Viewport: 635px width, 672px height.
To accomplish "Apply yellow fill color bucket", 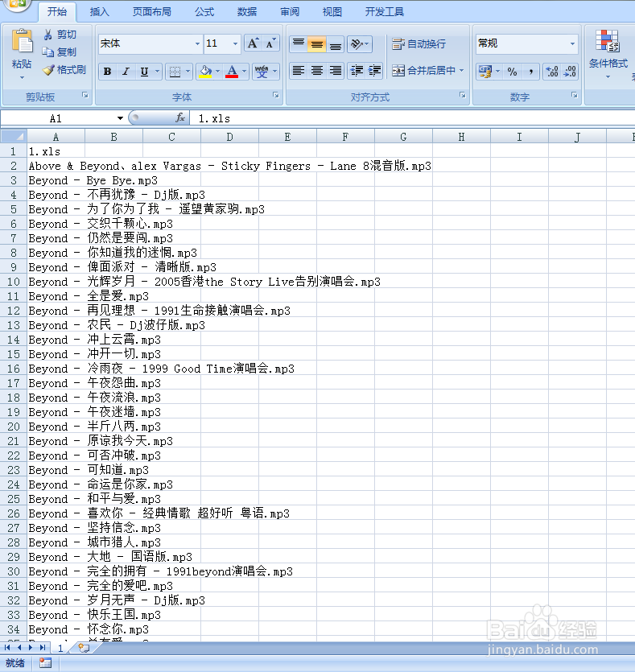I will pos(205,72).
